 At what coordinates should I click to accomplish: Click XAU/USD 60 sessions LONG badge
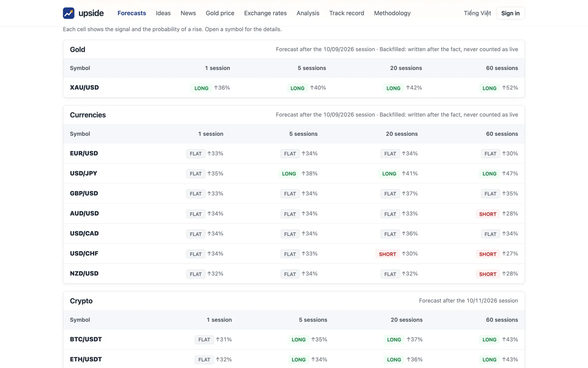[489, 88]
